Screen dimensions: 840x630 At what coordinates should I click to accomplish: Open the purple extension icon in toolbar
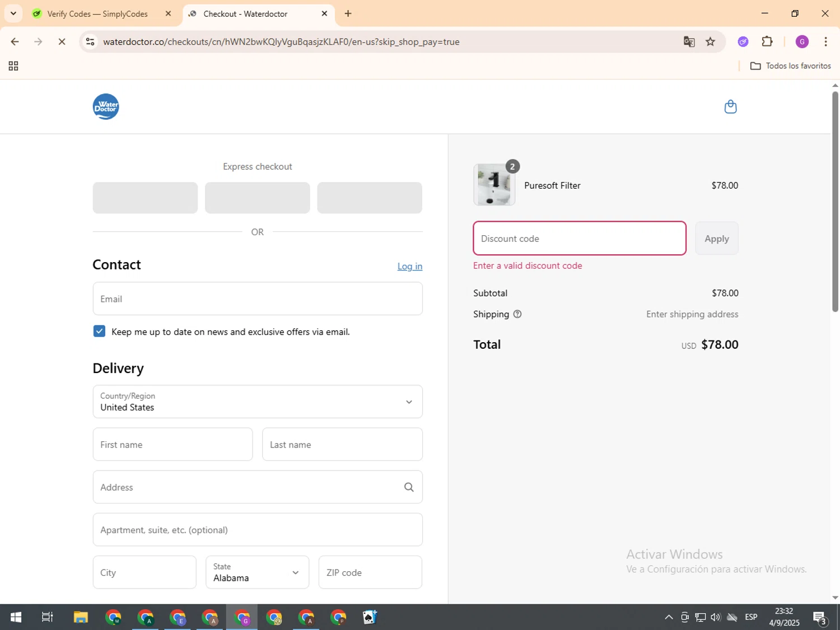click(x=743, y=41)
